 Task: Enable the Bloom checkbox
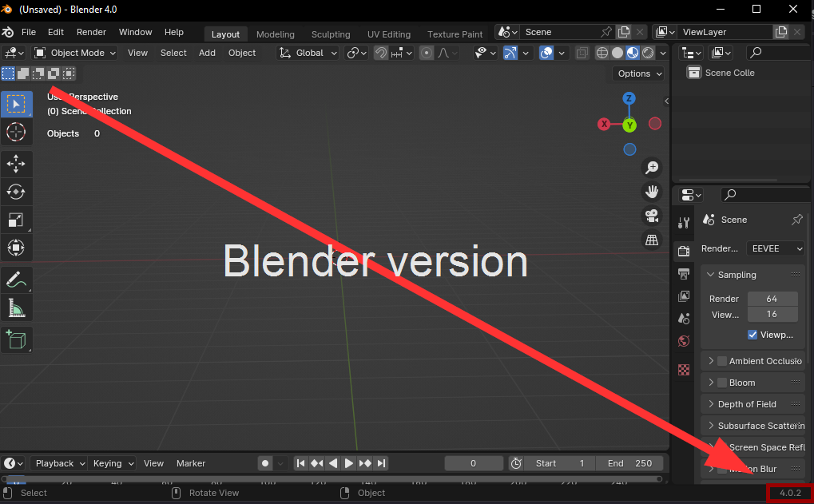point(722,383)
